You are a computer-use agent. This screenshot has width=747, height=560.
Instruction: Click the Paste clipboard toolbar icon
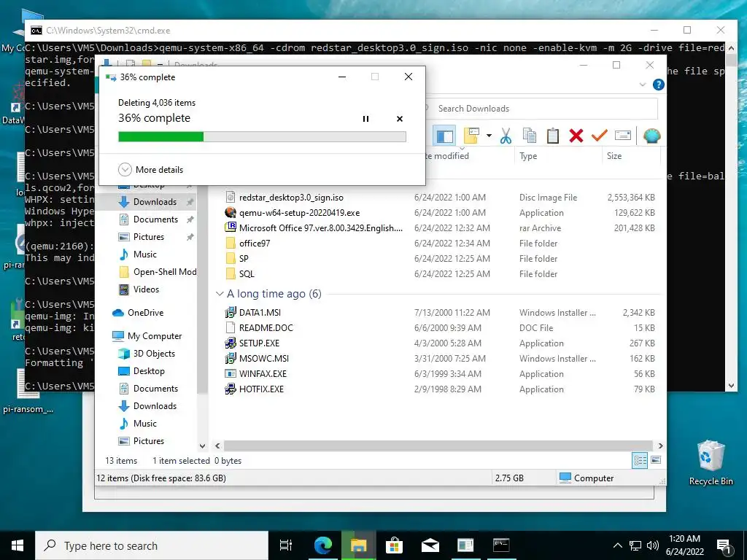click(553, 136)
